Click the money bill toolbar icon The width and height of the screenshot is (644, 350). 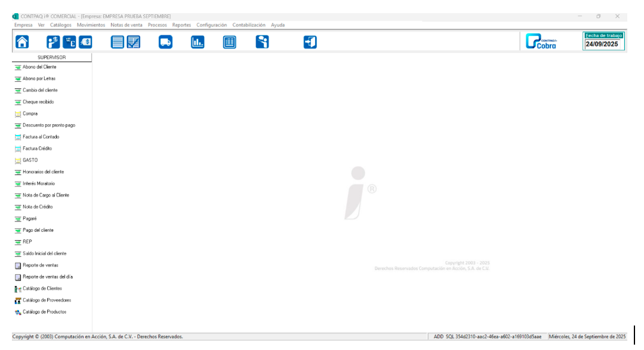point(86,42)
